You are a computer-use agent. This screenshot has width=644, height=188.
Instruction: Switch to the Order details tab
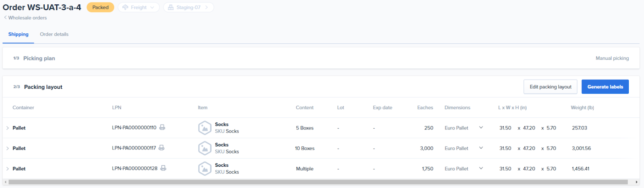(x=54, y=34)
